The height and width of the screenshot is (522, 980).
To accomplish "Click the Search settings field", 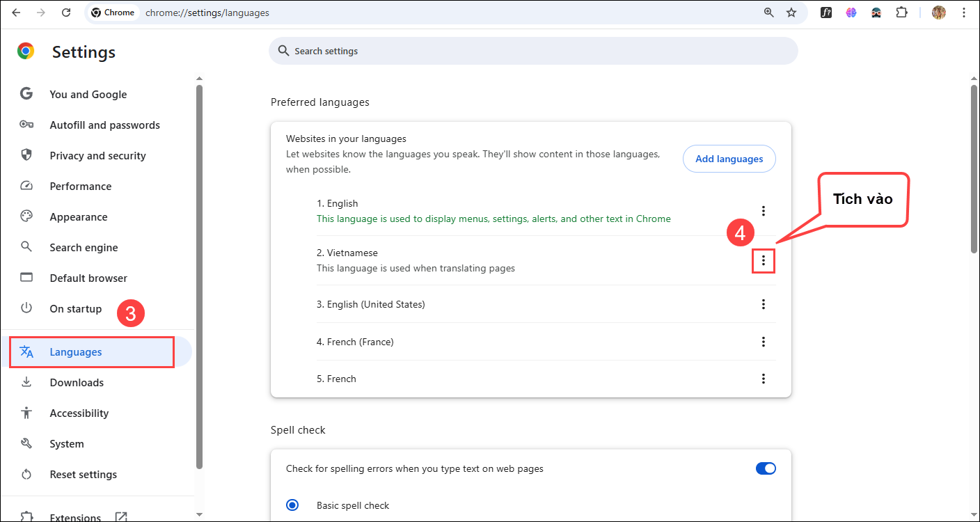I will [533, 51].
